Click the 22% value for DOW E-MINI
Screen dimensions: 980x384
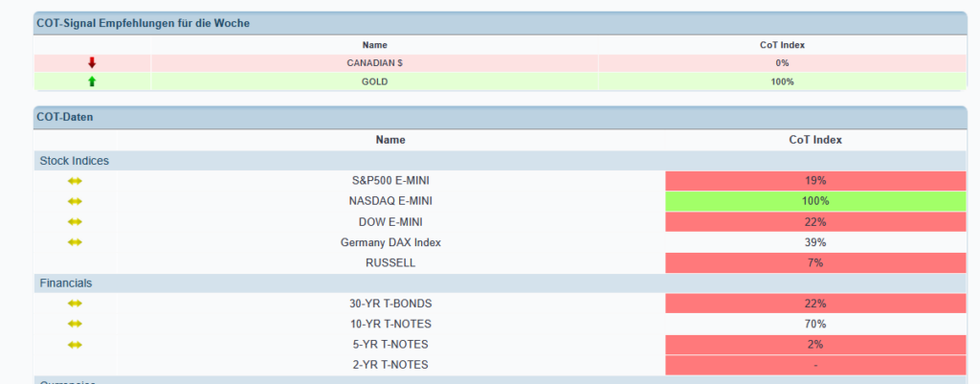(815, 222)
